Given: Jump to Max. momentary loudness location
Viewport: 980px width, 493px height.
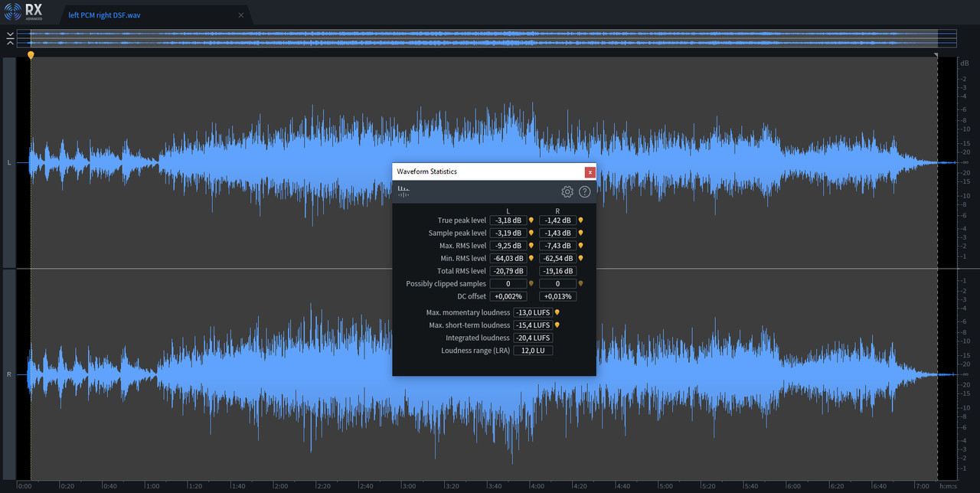Looking at the screenshot, I should [557, 312].
